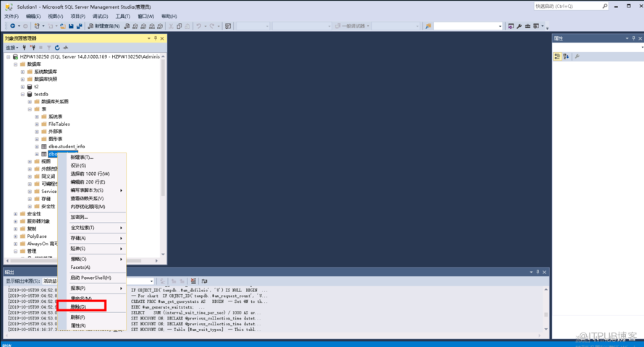Screen dimensions: 644x347
Task: Collapse the testdb database node
Action: (x=23, y=94)
